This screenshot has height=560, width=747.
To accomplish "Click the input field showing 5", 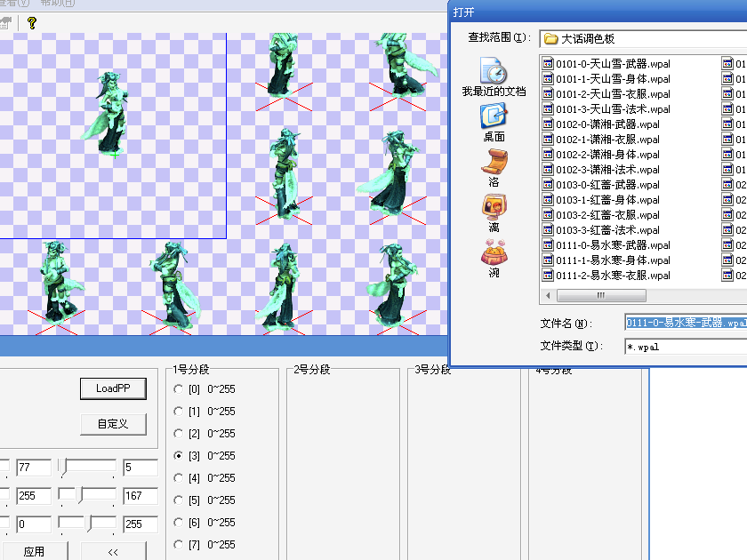I will (141, 468).
